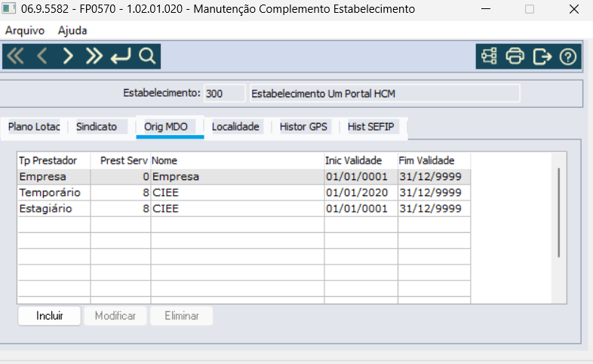Click the Fim Validade column header
593x364 pixels.
point(434,161)
